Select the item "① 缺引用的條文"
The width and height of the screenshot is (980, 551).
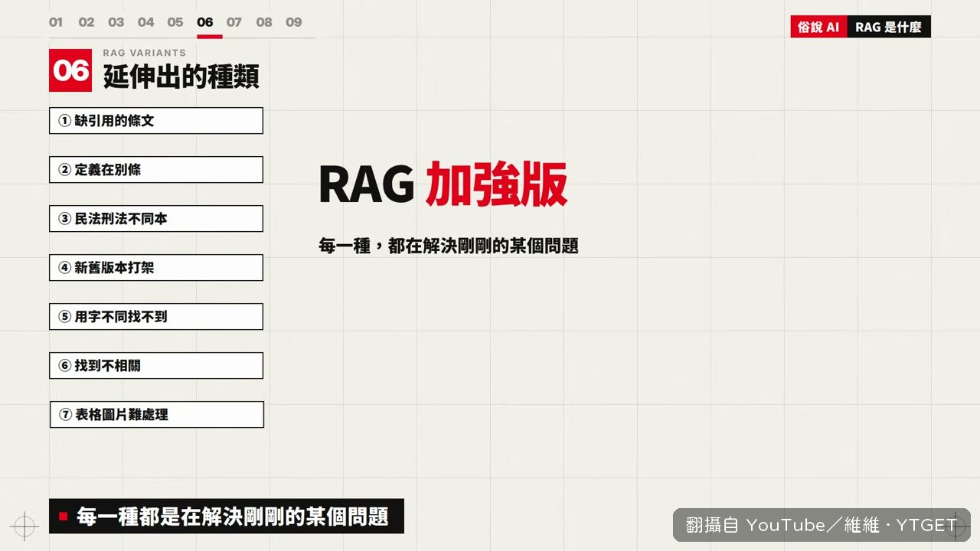tap(156, 121)
